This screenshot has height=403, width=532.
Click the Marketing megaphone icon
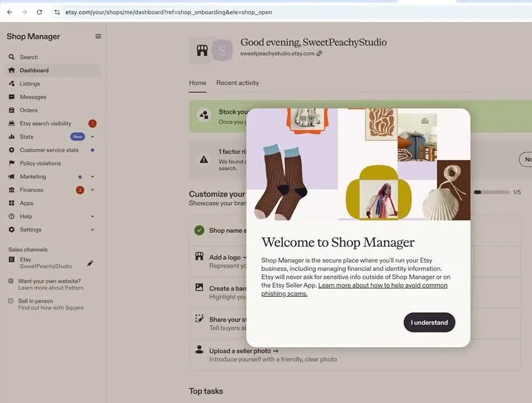pyautogui.click(x=12, y=176)
